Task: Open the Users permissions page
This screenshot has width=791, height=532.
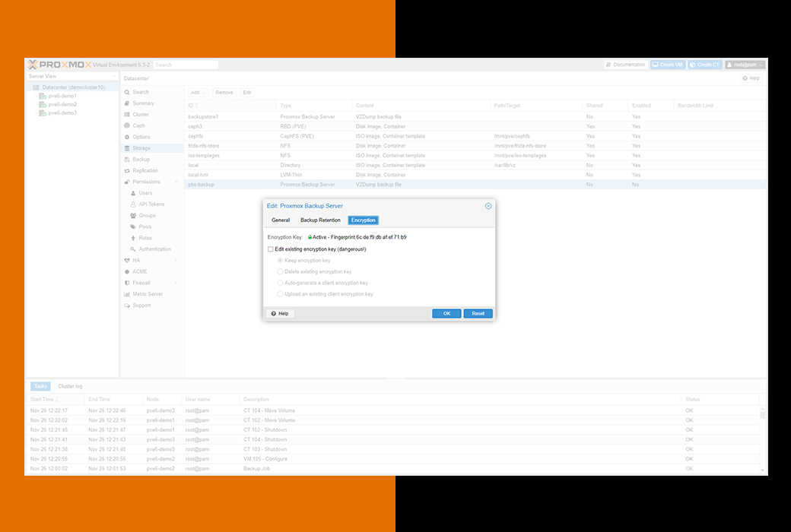Action: pyautogui.click(x=141, y=193)
